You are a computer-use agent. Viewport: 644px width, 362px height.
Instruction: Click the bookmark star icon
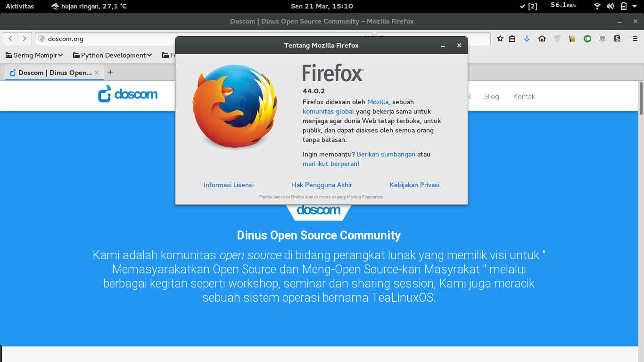[500, 39]
